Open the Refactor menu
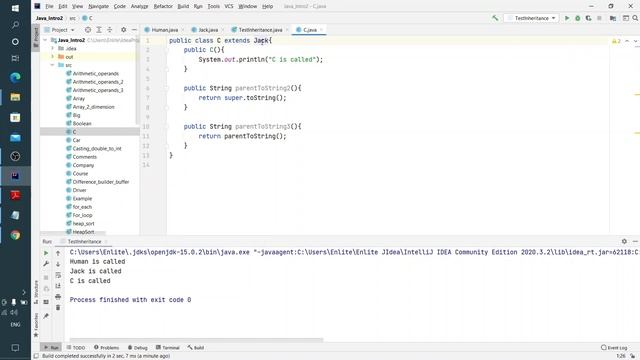 [x=163, y=6]
